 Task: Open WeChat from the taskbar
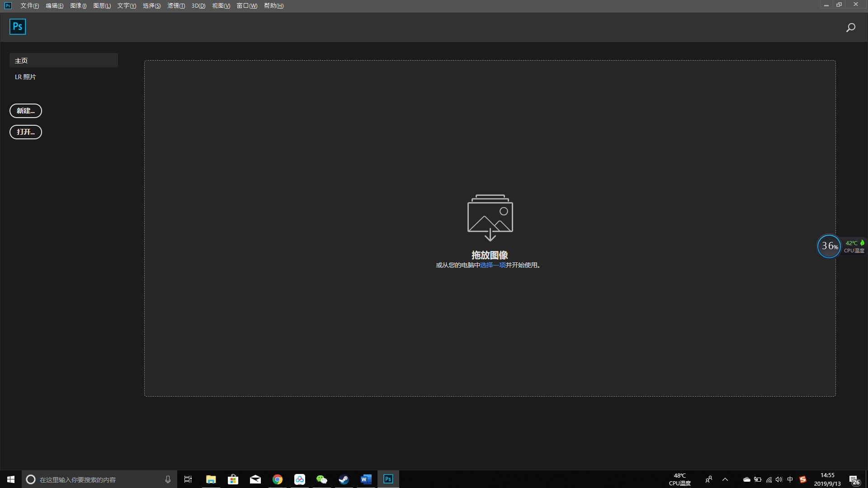[x=321, y=479]
